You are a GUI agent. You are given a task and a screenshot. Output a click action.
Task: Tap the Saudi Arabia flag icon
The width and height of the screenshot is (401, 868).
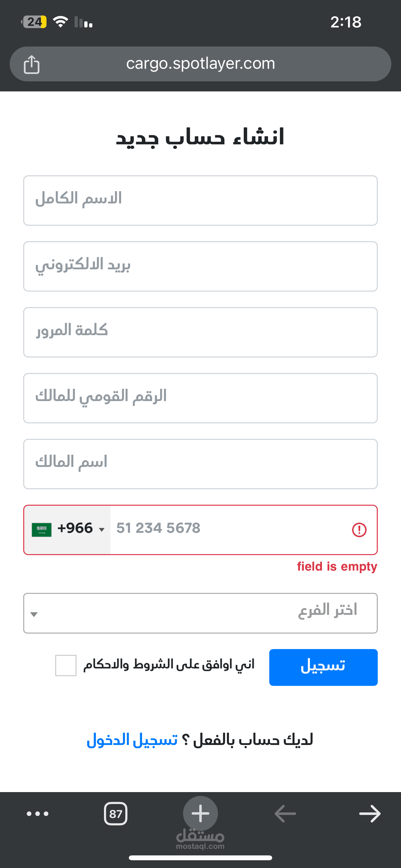click(x=41, y=529)
